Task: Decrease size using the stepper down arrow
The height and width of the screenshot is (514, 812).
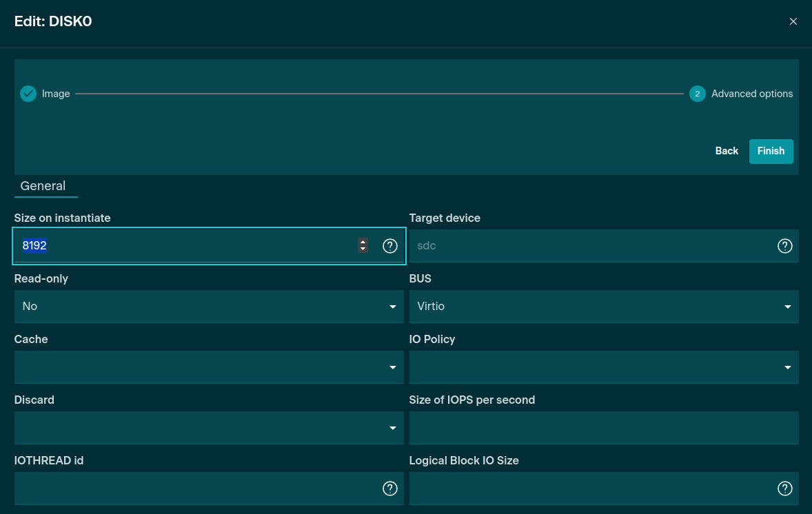Action: (x=363, y=249)
